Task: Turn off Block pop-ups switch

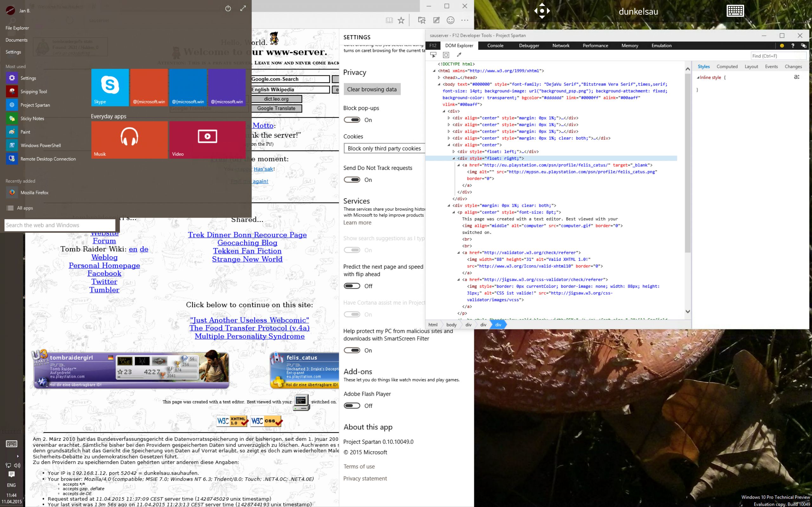Action: click(x=352, y=120)
